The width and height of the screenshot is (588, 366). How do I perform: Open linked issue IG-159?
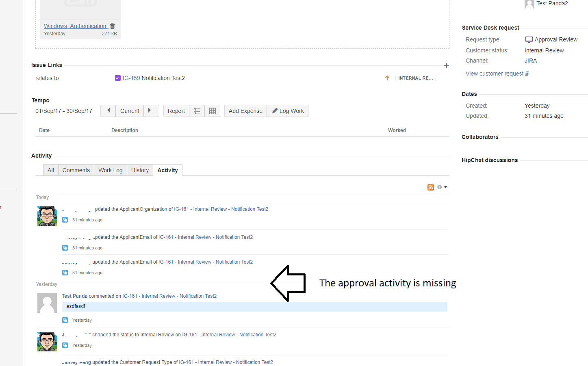[131, 78]
